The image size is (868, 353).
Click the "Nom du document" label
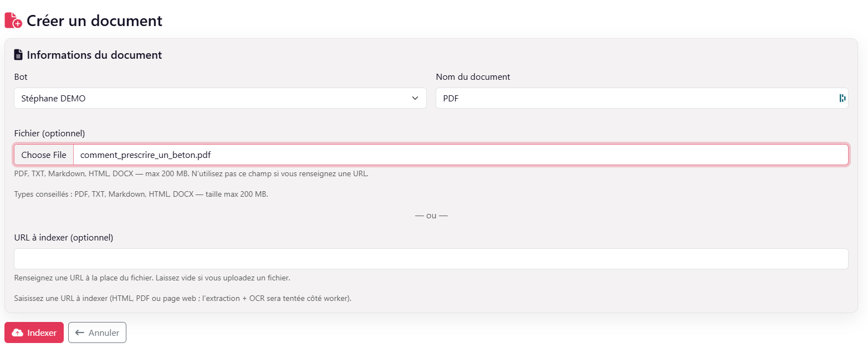click(473, 77)
